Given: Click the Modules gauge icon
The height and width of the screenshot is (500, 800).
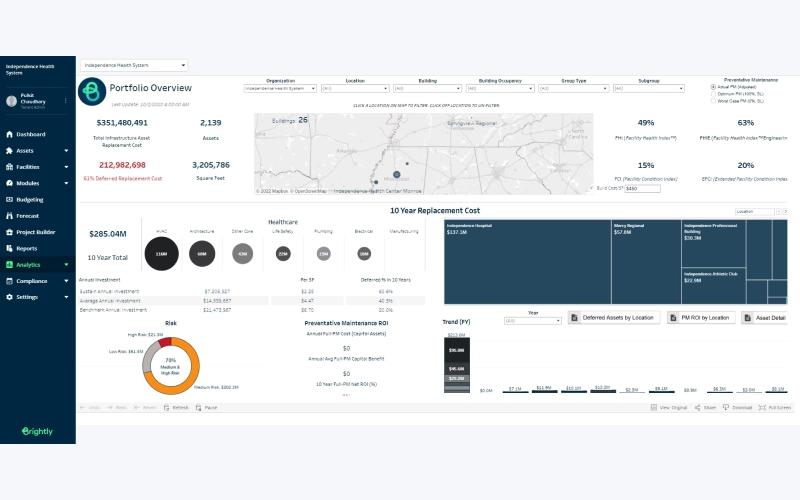Looking at the screenshot, I should (x=9, y=183).
